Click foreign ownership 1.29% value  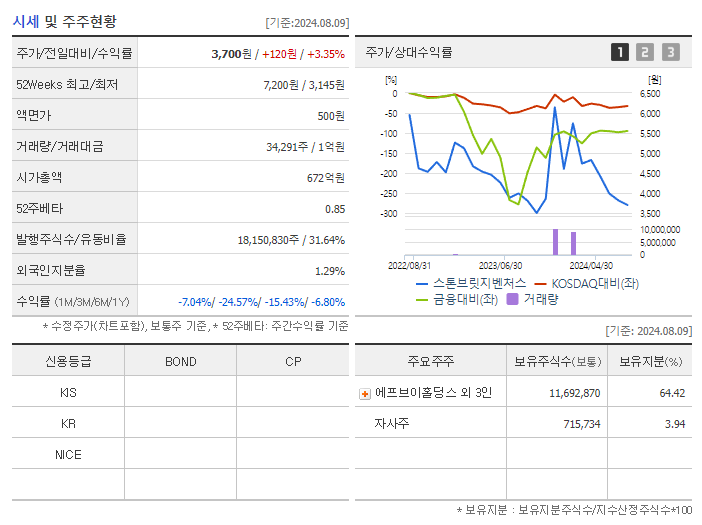tap(330, 271)
